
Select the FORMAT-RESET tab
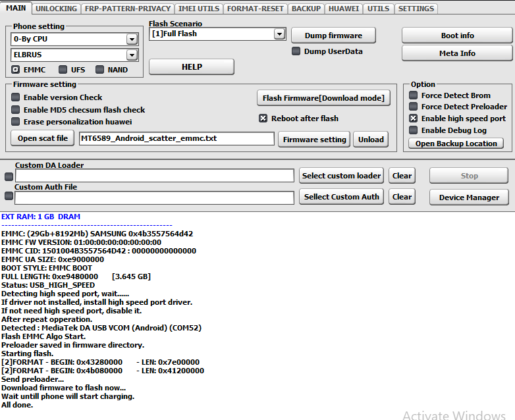[x=256, y=9]
